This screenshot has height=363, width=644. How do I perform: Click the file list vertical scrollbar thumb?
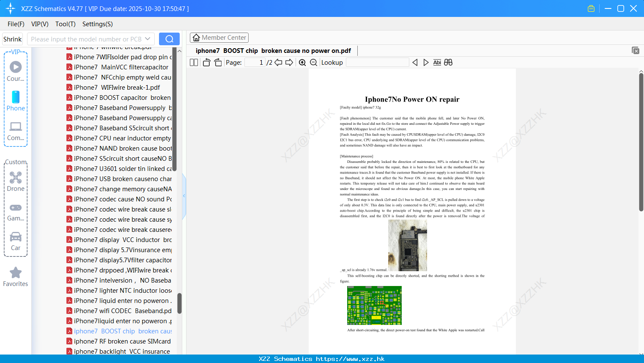click(179, 303)
